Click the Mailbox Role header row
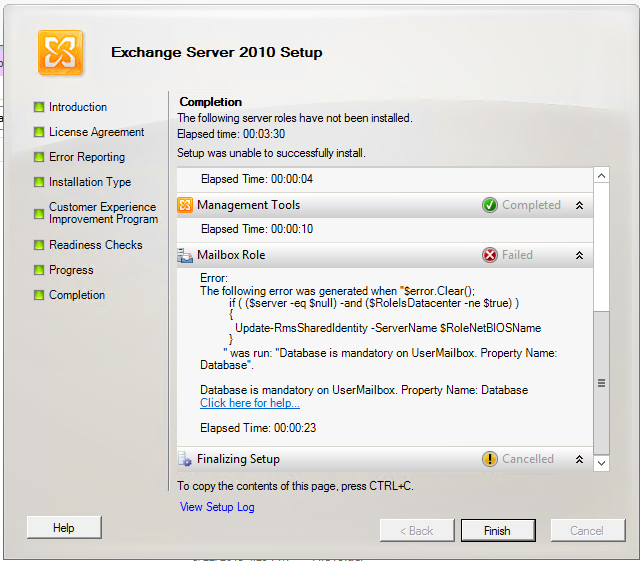 pos(385,255)
